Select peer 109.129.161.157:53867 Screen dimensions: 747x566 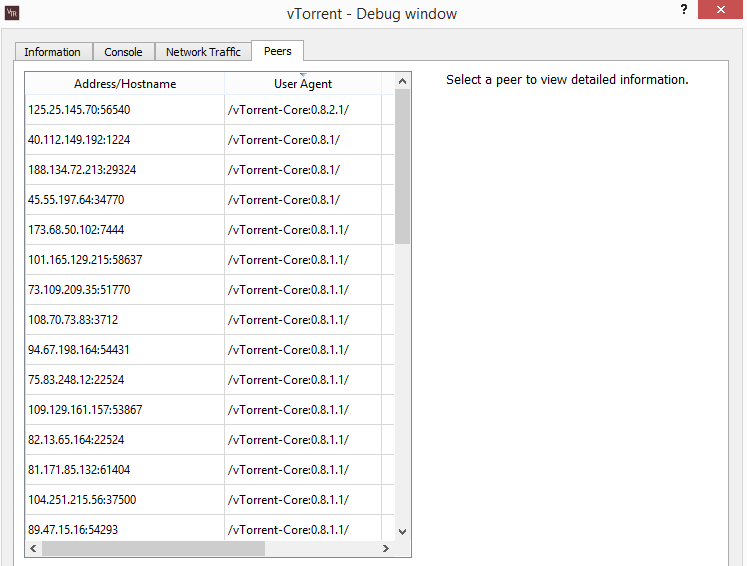(125, 410)
